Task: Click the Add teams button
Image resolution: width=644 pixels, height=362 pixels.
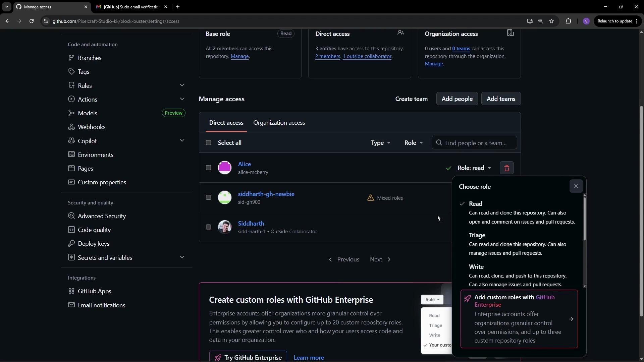Action: pyautogui.click(x=501, y=99)
